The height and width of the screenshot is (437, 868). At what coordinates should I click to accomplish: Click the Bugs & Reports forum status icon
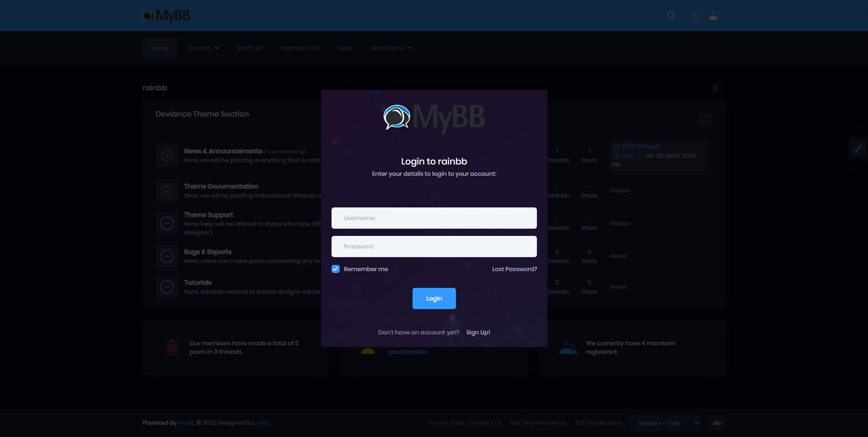coord(167,256)
